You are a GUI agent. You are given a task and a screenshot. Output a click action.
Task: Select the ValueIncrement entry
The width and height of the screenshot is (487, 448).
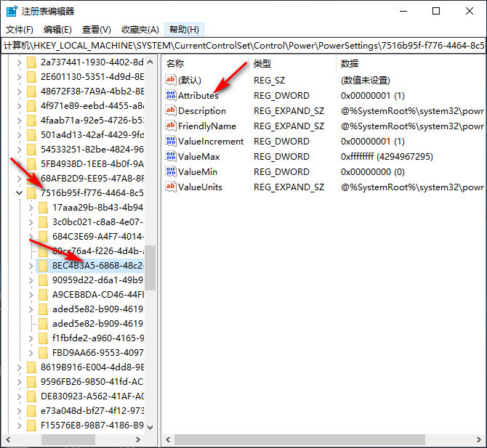point(211,141)
